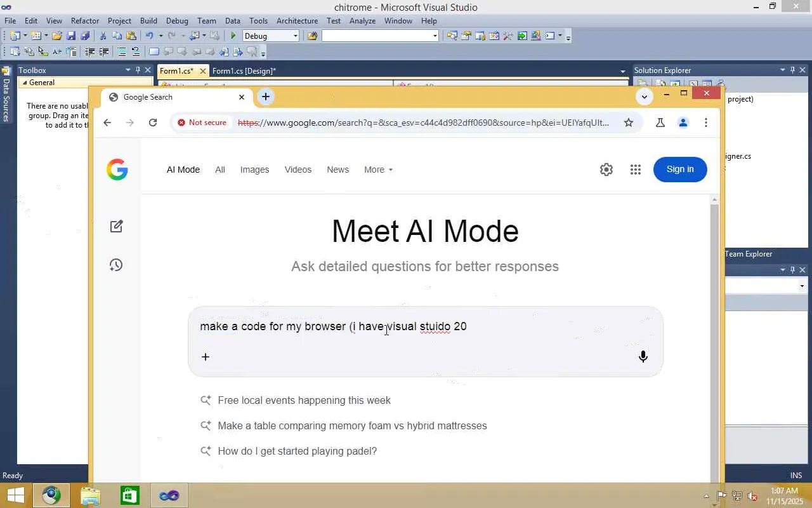Start debugging with the green play icon

(233, 36)
